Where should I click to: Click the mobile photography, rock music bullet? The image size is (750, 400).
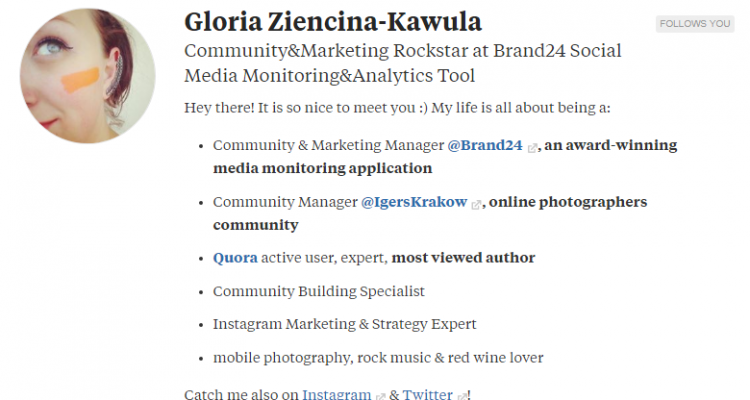point(377,357)
